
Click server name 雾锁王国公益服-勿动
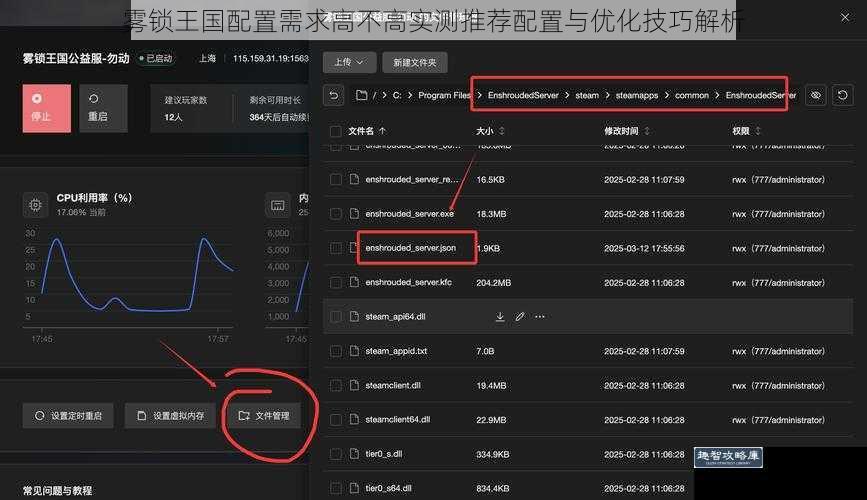pos(76,58)
